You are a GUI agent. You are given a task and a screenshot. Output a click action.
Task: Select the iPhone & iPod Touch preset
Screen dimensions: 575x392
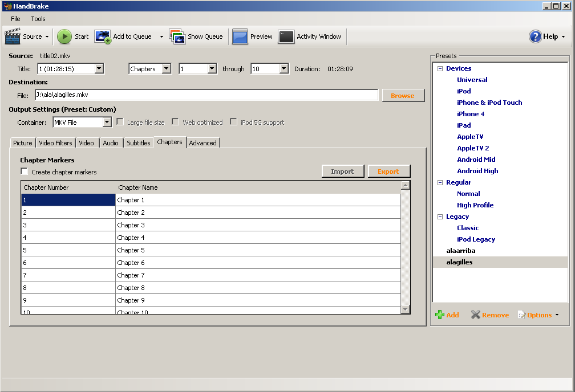tap(489, 103)
